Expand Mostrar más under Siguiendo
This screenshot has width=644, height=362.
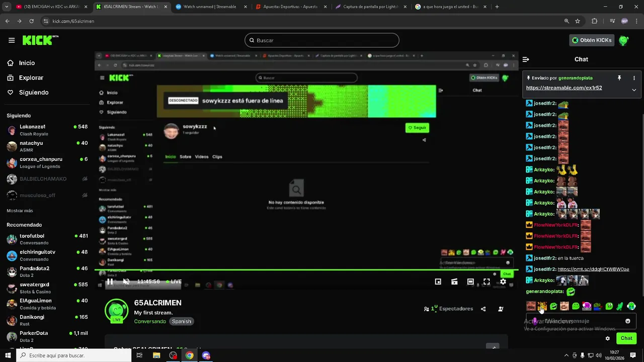(x=20, y=211)
